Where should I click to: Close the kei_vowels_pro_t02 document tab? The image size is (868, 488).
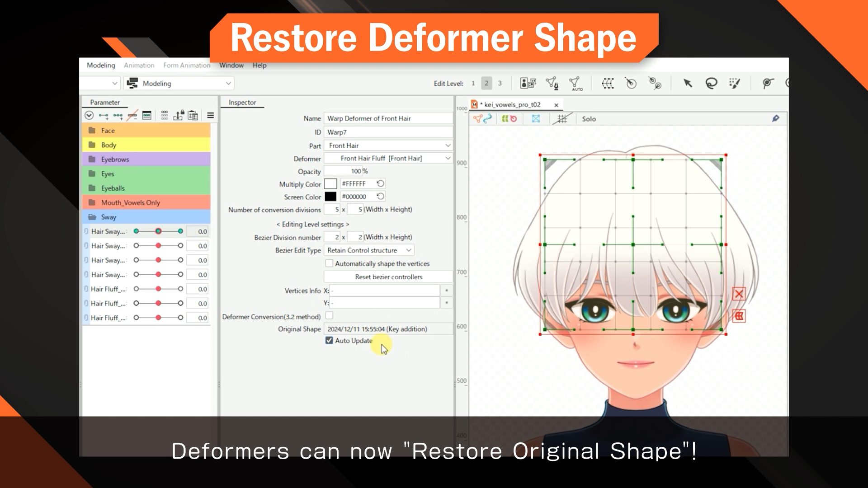pyautogui.click(x=556, y=104)
